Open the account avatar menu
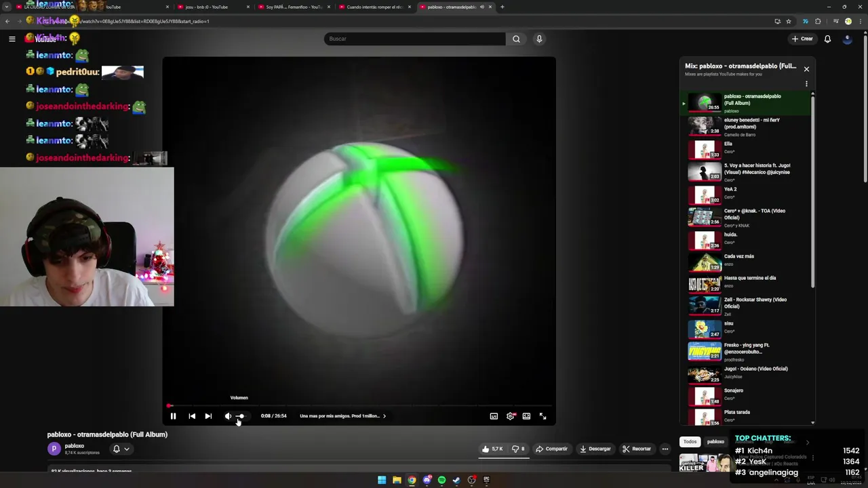This screenshot has height=488, width=868. click(x=847, y=39)
